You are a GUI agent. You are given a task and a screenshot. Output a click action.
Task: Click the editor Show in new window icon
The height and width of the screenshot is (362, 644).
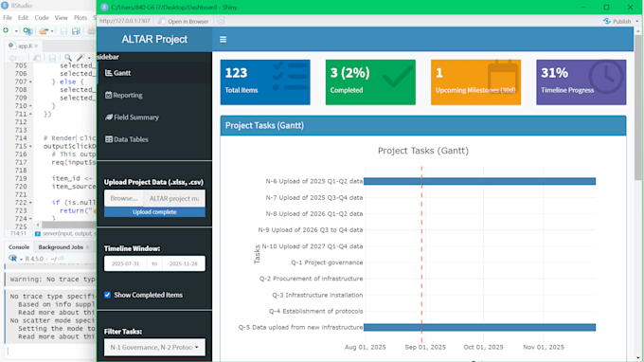click(x=37, y=59)
